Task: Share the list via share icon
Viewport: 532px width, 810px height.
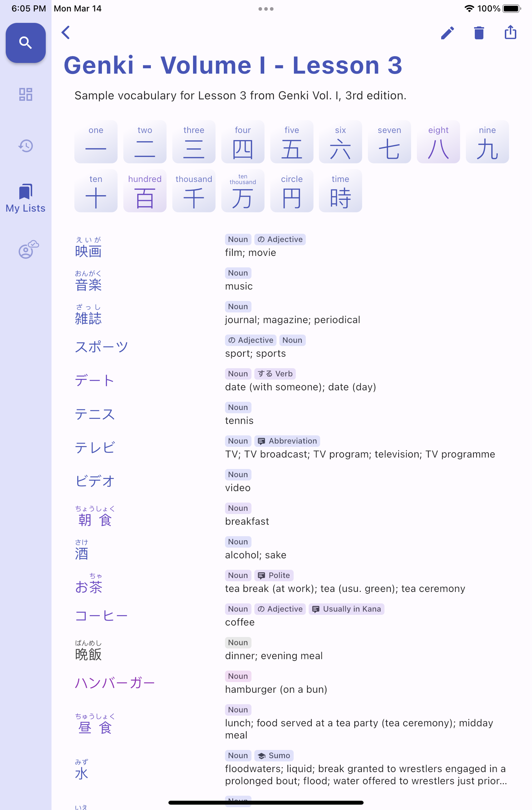Action: tap(511, 32)
